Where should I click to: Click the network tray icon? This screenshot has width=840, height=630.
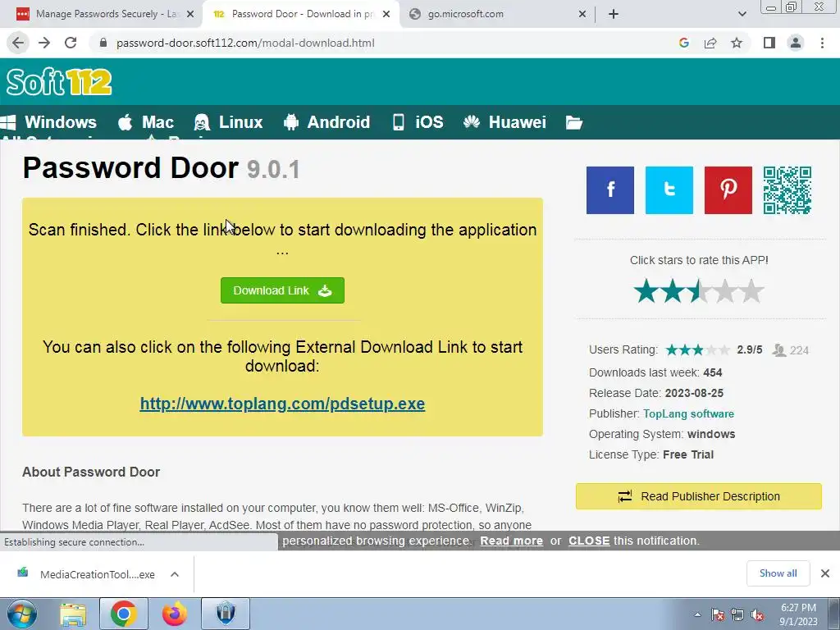click(737, 614)
